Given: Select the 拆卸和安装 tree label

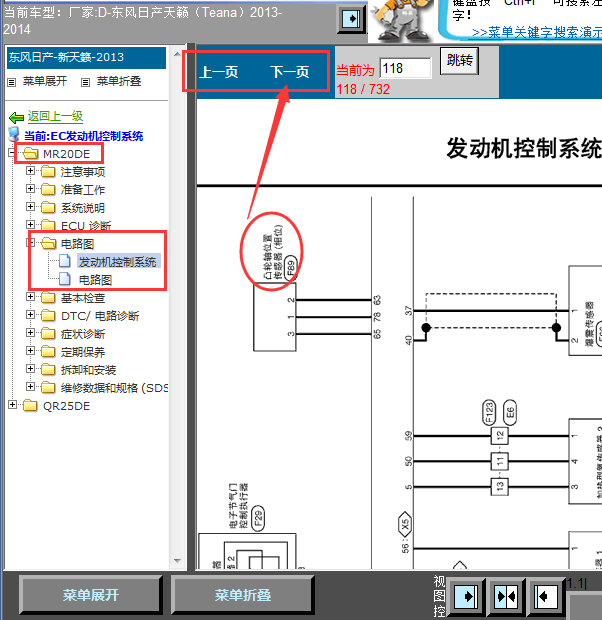Looking at the screenshot, I should [88, 370].
